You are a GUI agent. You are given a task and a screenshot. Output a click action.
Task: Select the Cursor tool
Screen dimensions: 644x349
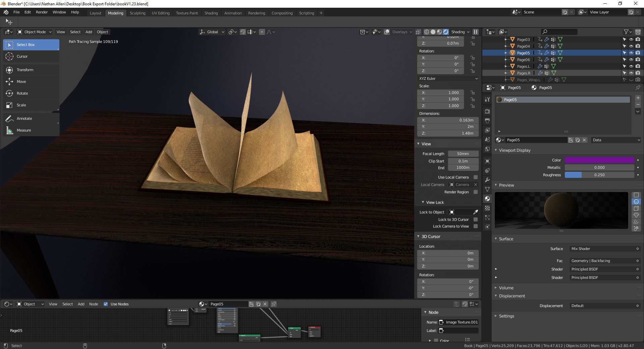(31, 56)
